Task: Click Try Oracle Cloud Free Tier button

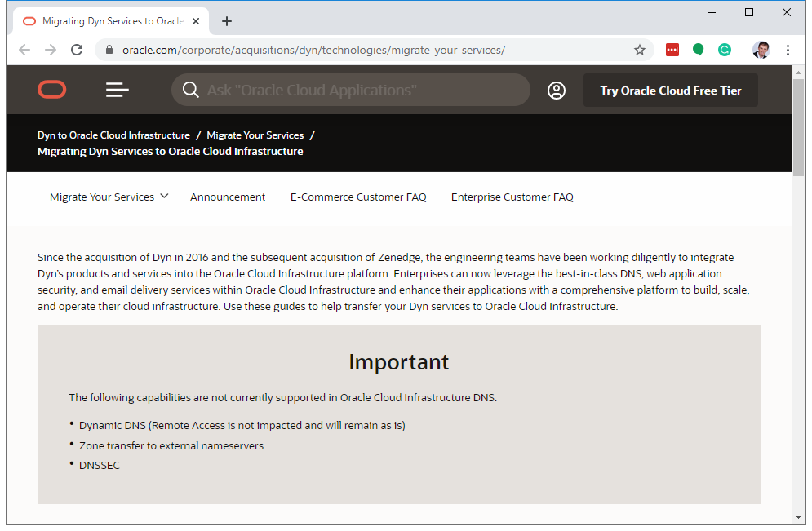Action: point(670,91)
